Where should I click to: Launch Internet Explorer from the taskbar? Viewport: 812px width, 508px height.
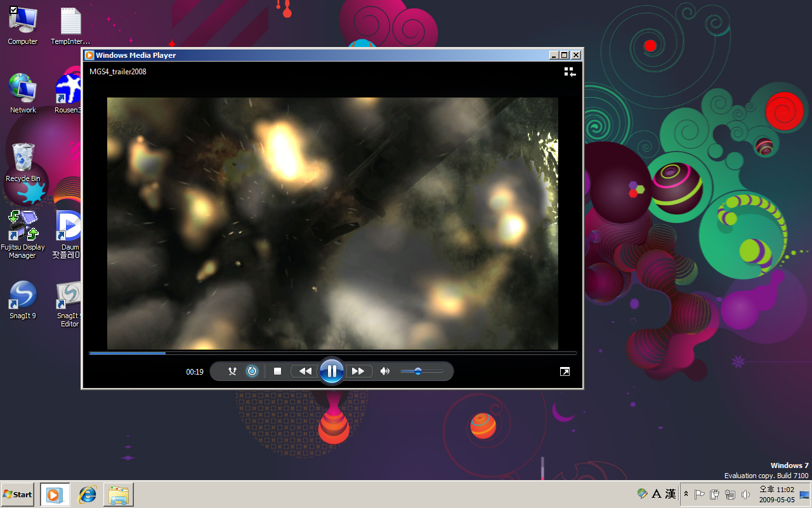coord(87,495)
